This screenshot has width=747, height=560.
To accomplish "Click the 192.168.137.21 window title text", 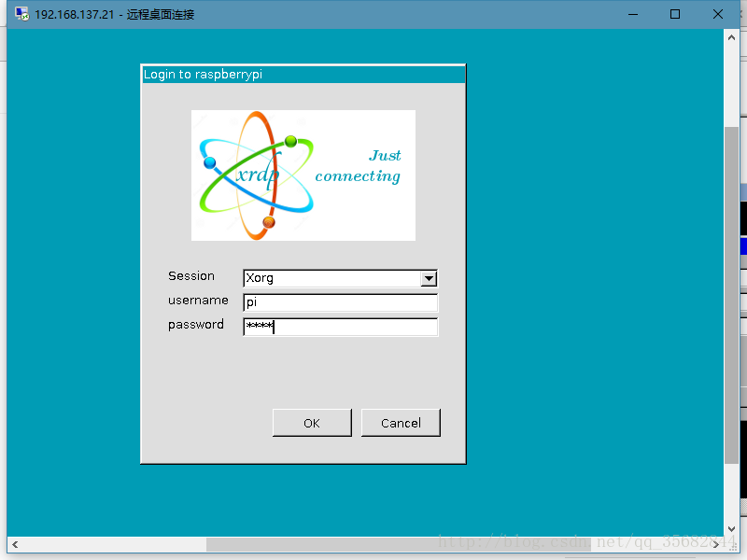I will coord(114,14).
